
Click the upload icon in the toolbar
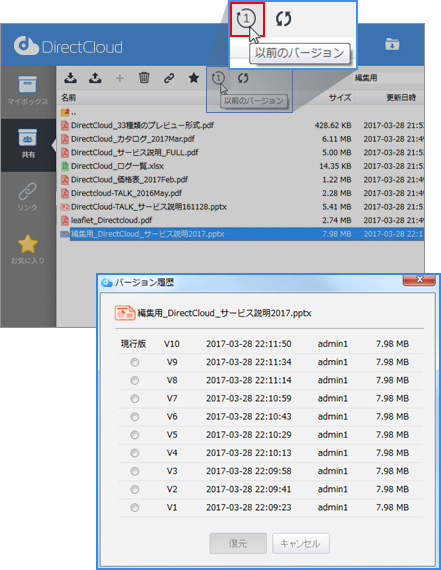[x=95, y=77]
